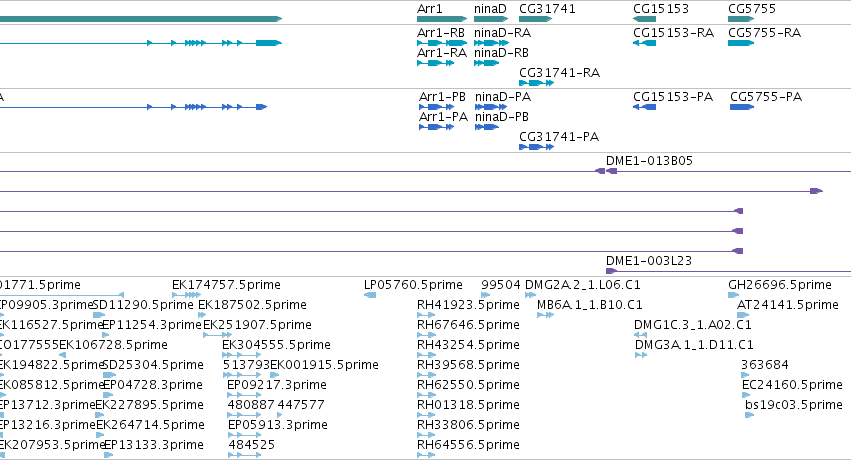The height and width of the screenshot is (460, 851).
Task: Click EP11254.3prime label
Action: (152, 325)
